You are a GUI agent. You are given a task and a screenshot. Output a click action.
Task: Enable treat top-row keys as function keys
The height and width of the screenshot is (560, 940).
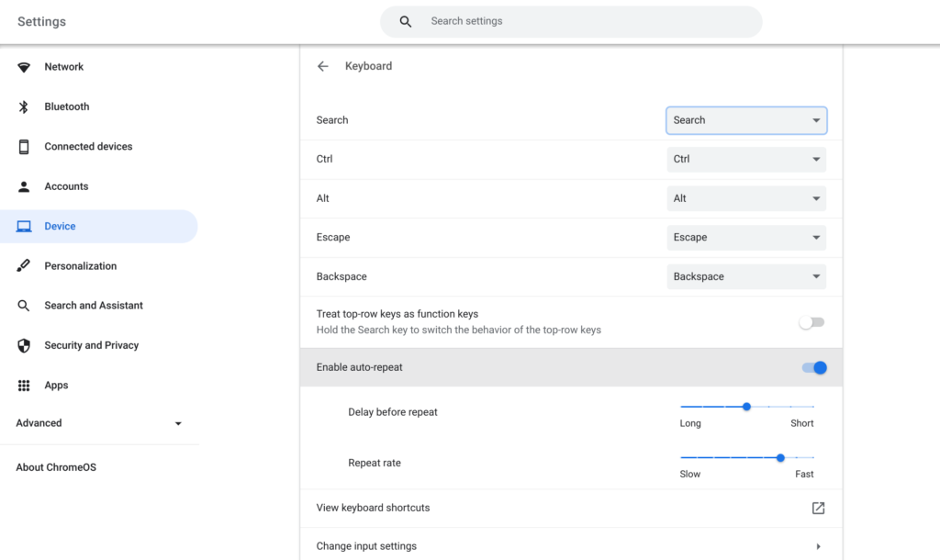pyautogui.click(x=811, y=321)
